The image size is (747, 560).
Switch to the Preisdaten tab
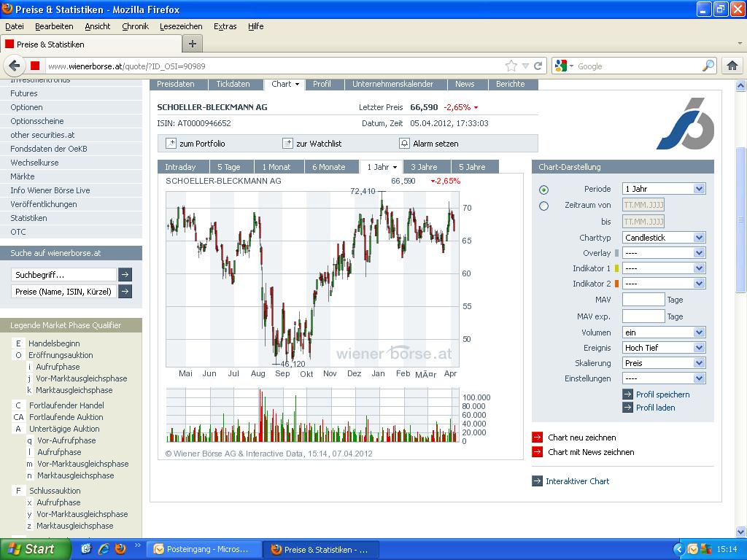[x=176, y=84]
